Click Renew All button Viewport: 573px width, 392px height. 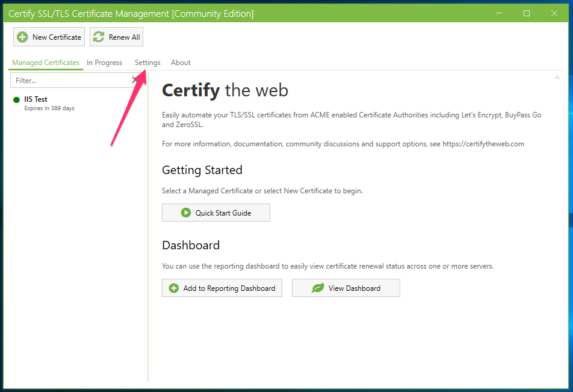point(116,37)
